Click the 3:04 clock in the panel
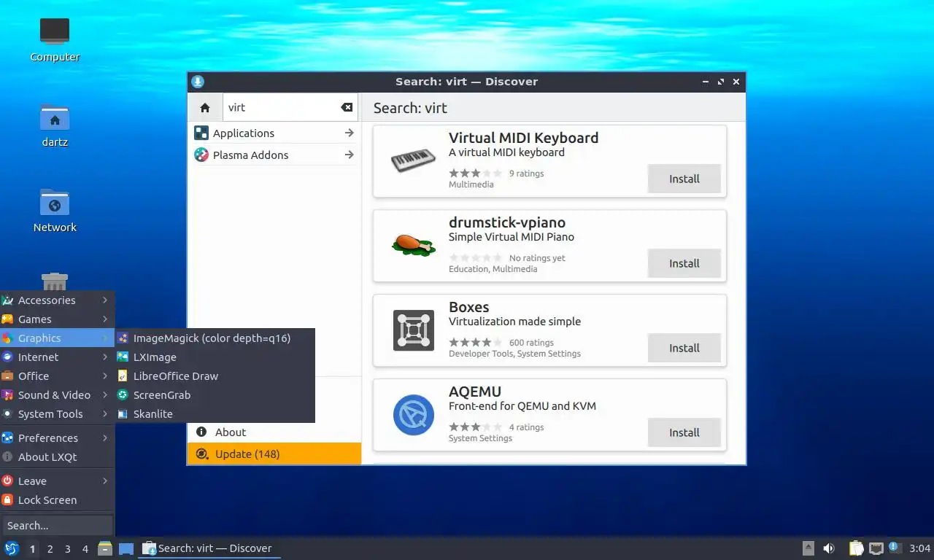This screenshot has width=934, height=560. click(x=919, y=548)
